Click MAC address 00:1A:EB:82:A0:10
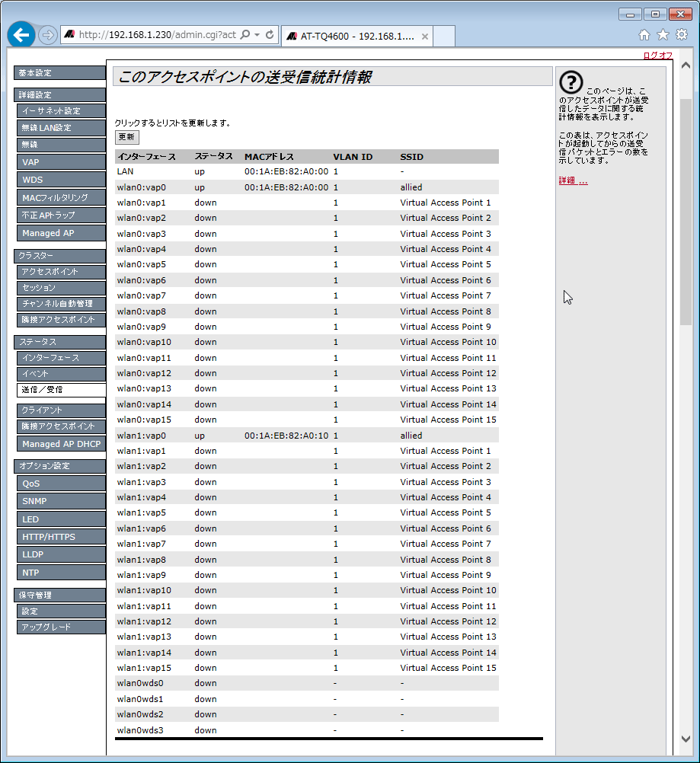 pyautogui.click(x=286, y=436)
